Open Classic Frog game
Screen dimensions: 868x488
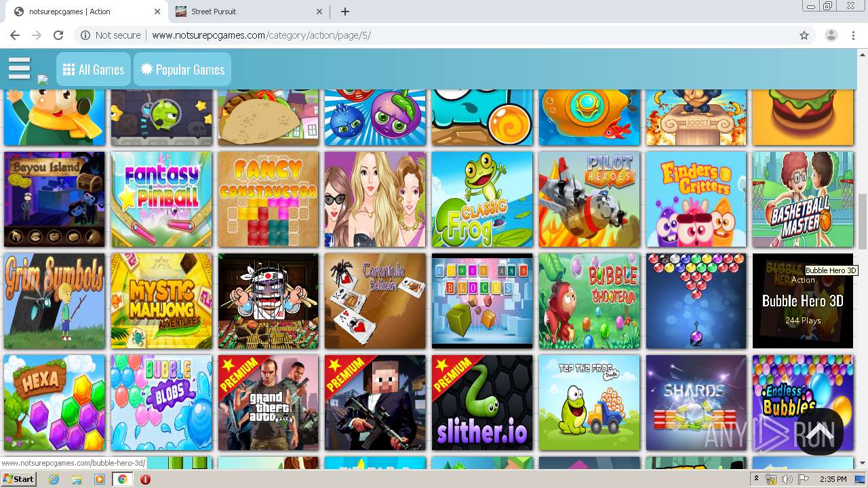point(482,199)
